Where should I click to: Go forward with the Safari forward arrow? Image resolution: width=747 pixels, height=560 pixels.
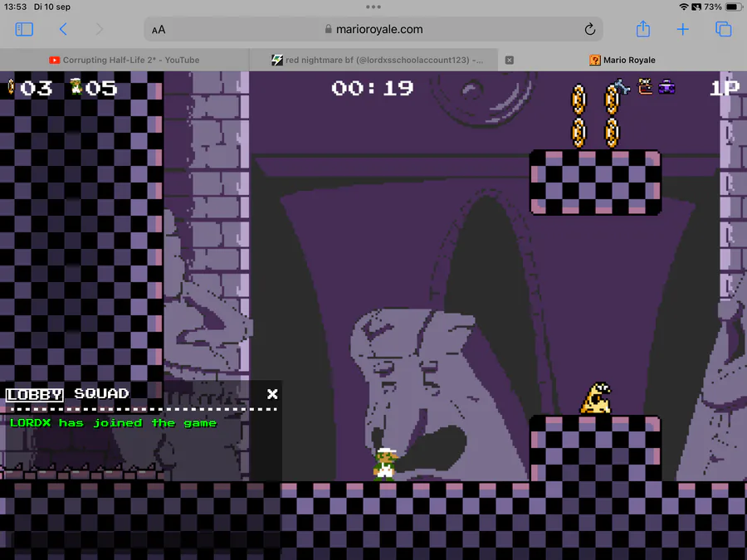click(x=99, y=30)
